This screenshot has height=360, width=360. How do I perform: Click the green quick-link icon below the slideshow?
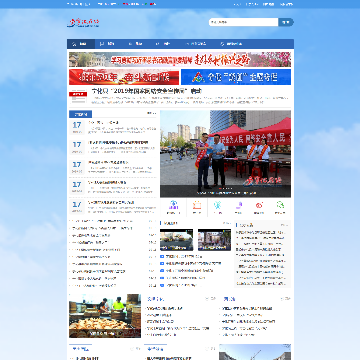tap(280, 205)
